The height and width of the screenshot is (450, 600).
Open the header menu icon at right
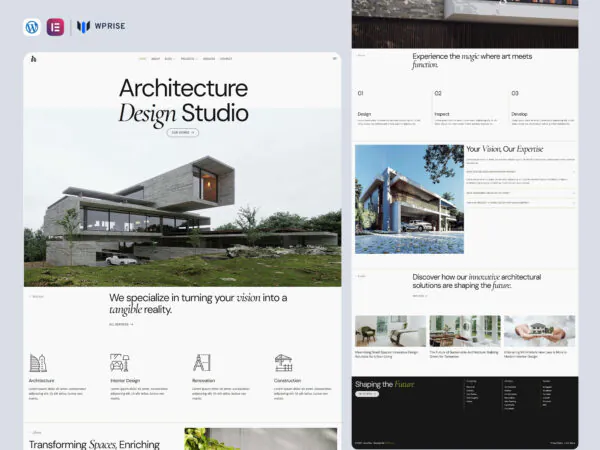(333, 60)
